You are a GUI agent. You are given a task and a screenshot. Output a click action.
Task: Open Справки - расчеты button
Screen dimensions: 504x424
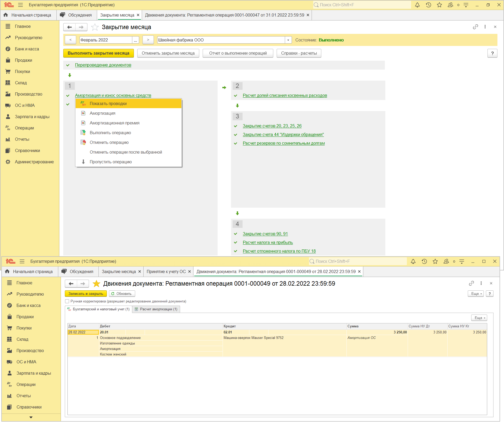coord(299,53)
